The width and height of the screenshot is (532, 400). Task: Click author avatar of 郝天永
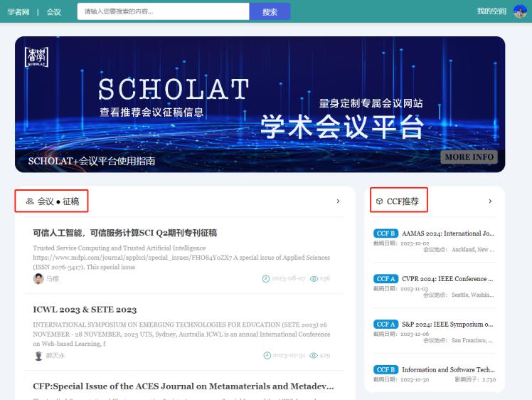click(38, 356)
